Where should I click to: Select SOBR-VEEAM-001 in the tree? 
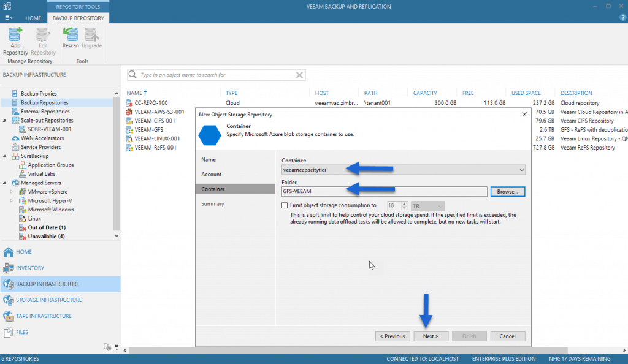click(x=50, y=129)
